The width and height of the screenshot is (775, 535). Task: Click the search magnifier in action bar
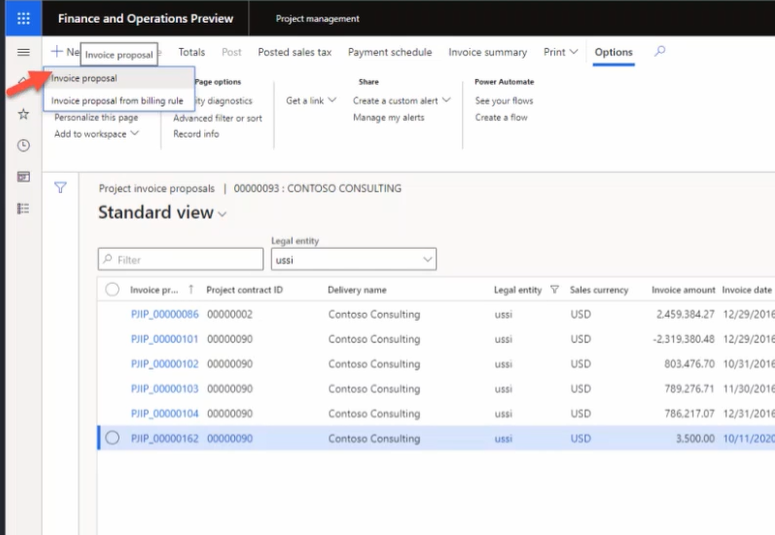click(660, 51)
